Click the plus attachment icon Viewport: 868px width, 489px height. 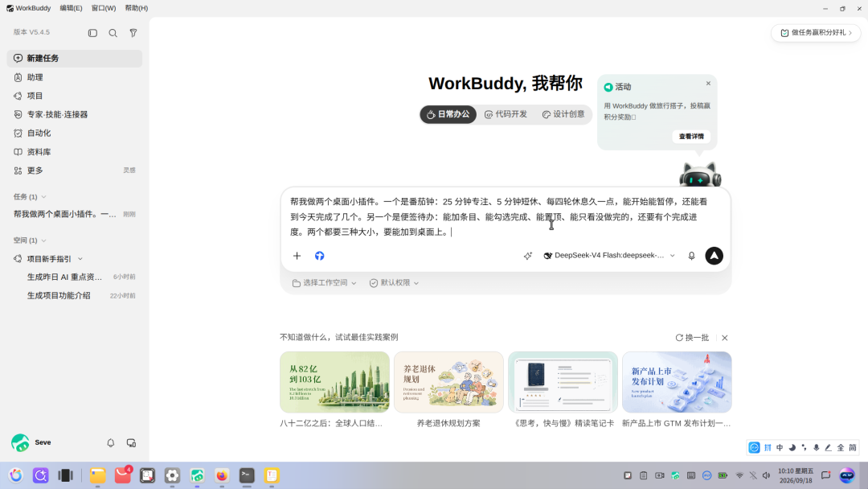pos(297,256)
